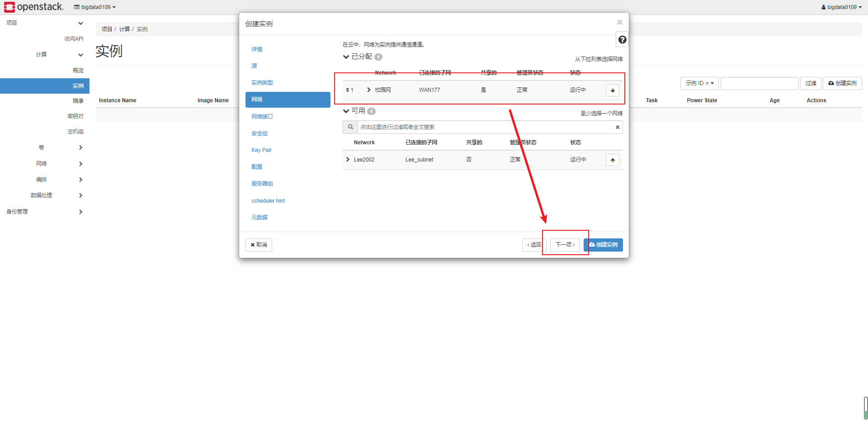Close the 创建实例 dialog with X
Viewport: 868px width, 428px height.
620,22
